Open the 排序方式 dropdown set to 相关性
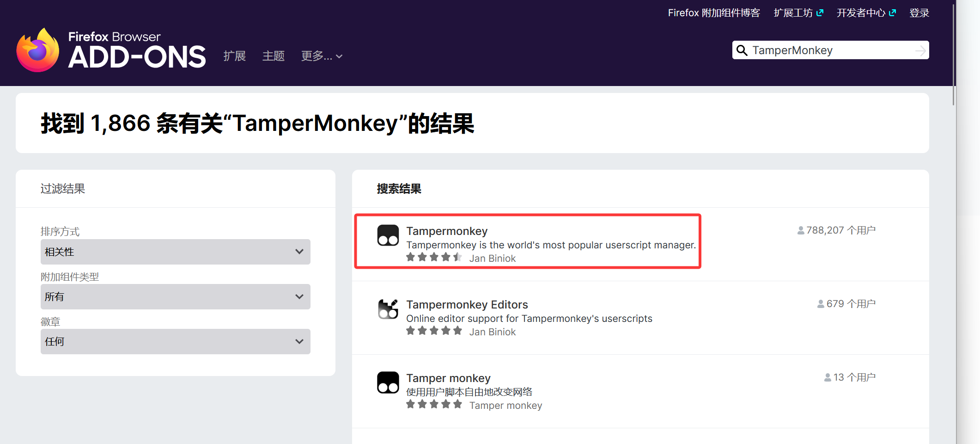Image resolution: width=980 pixels, height=444 pixels. click(x=176, y=252)
